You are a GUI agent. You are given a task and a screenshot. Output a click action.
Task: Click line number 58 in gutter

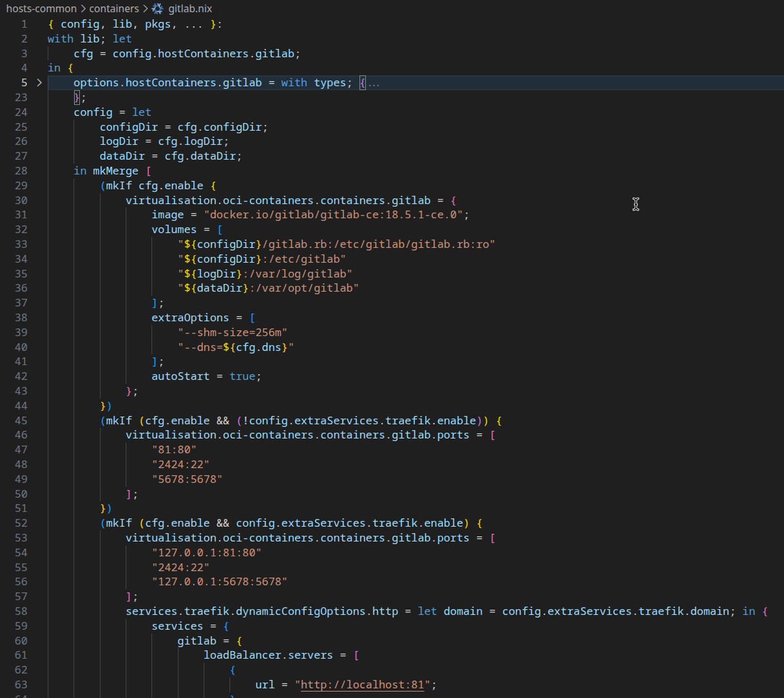[21, 611]
